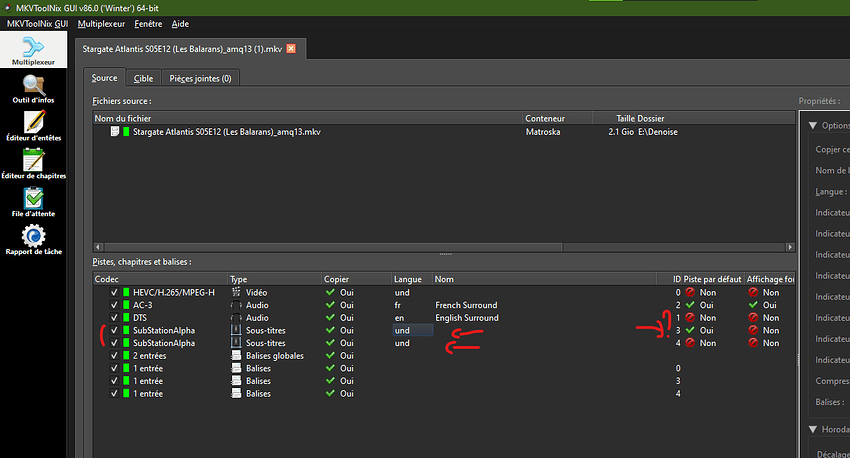This screenshot has width=850, height=458.
Task: Select the Source tab
Action: click(105, 78)
